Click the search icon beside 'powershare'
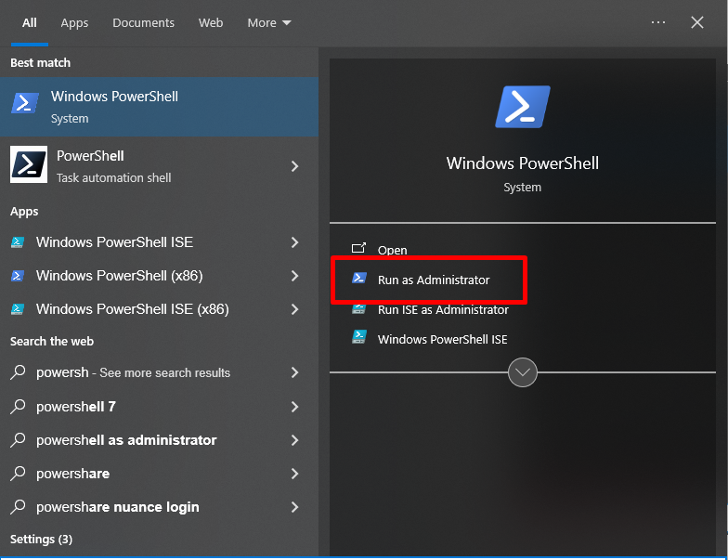 (x=18, y=474)
